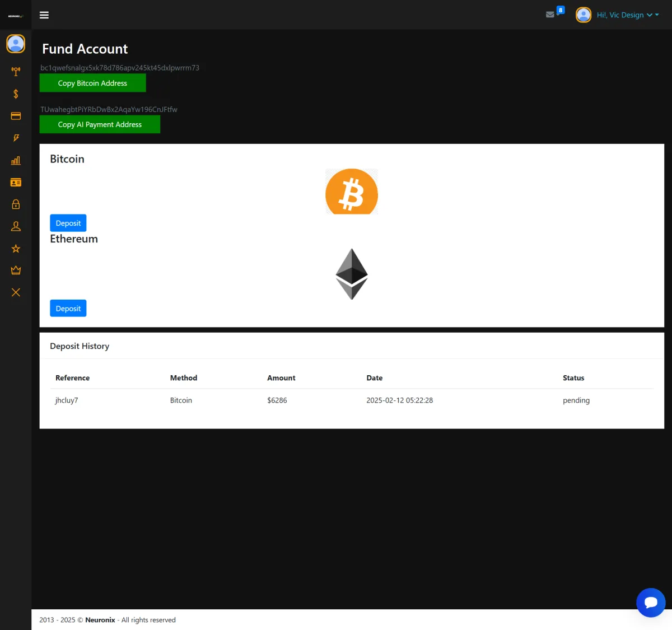
Task: Click Deposit button under Bitcoin
Action: 68,223
